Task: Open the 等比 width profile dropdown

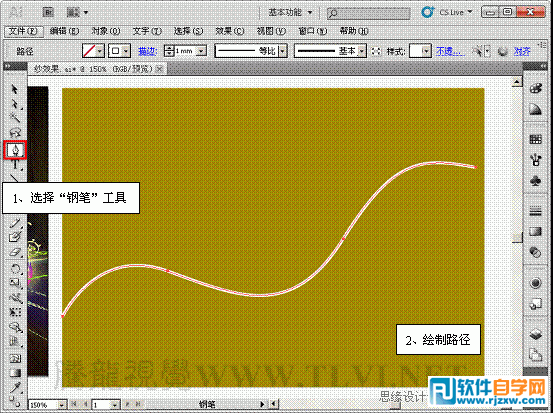Action: point(283,51)
